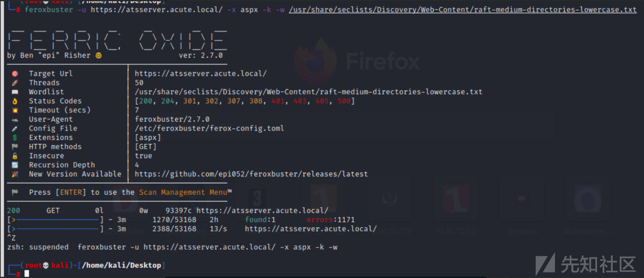Click the "2388/53168" progress count
The height and width of the screenshot is (278, 644).
point(174,229)
